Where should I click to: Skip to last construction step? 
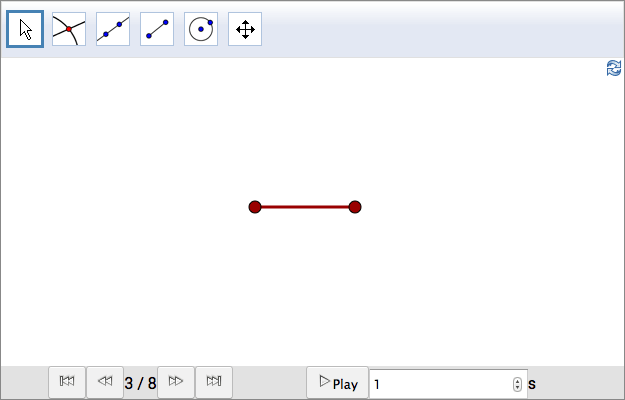pos(214,382)
